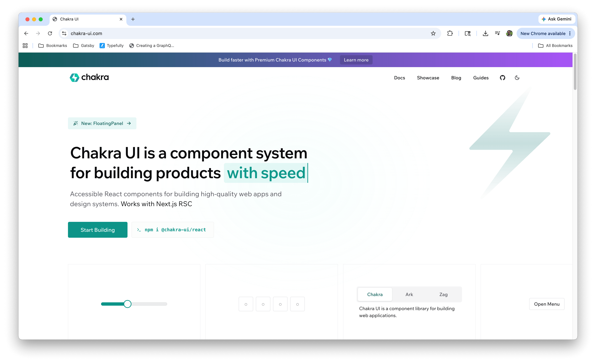
Task: Click the Works with Next.js RSC text
Action: (156, 204)
